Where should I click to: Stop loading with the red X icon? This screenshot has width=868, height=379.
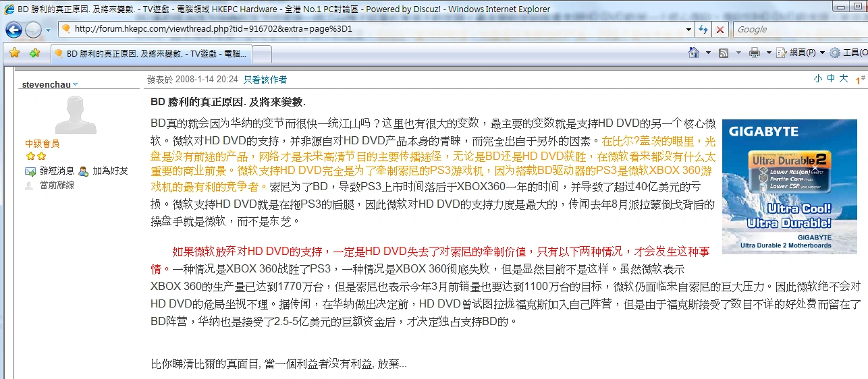[x=720, y=30]
